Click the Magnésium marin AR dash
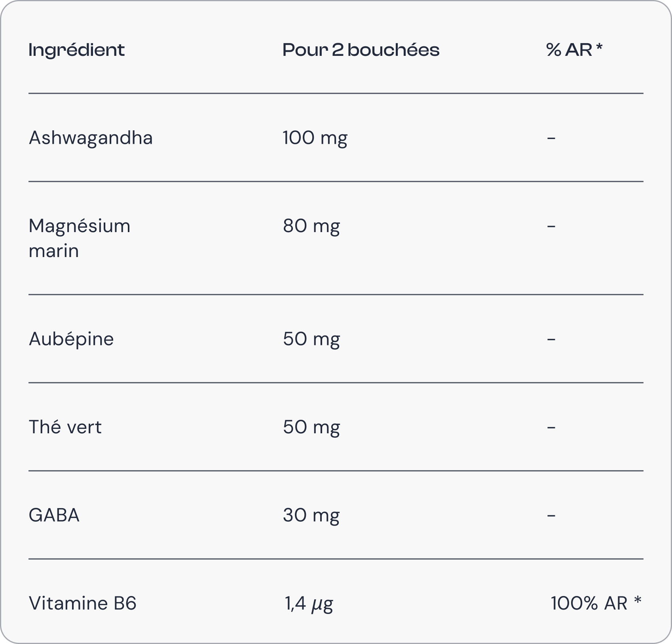672x644 pixels. coord(551,226)
